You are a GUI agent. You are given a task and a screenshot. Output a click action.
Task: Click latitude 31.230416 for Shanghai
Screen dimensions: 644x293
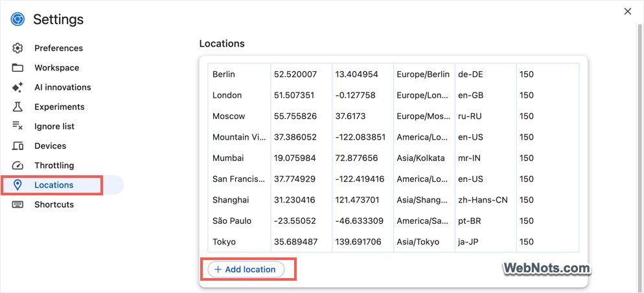tap(294, 200)
